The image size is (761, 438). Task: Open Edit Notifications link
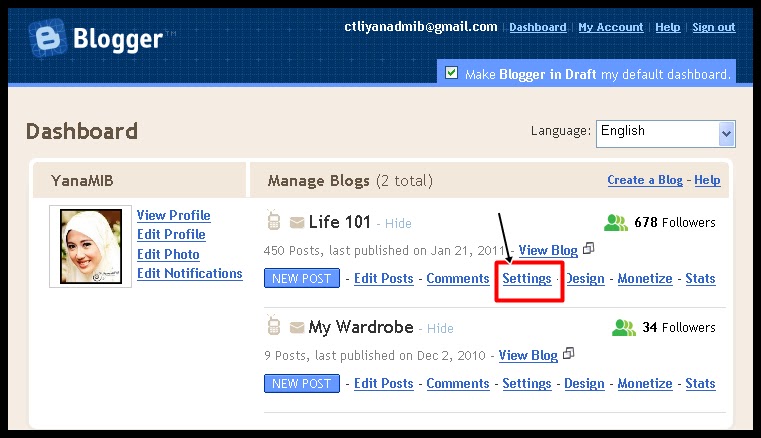click(190, 273)
